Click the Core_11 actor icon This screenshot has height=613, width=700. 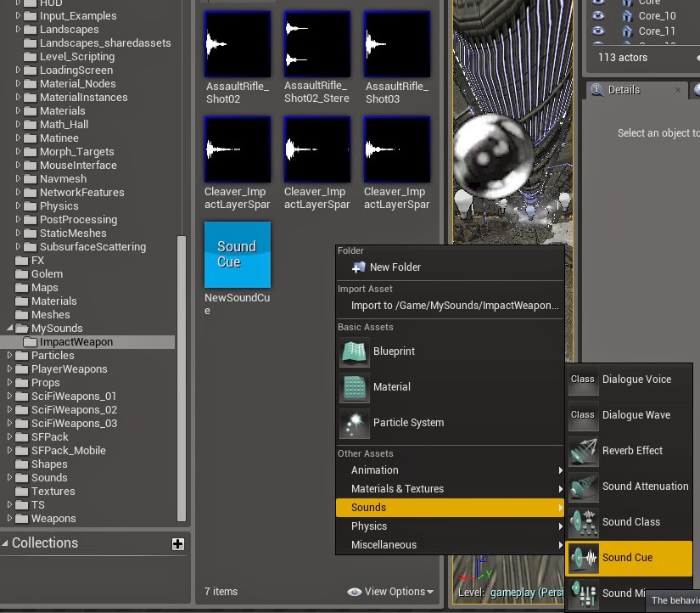point(627,31)
